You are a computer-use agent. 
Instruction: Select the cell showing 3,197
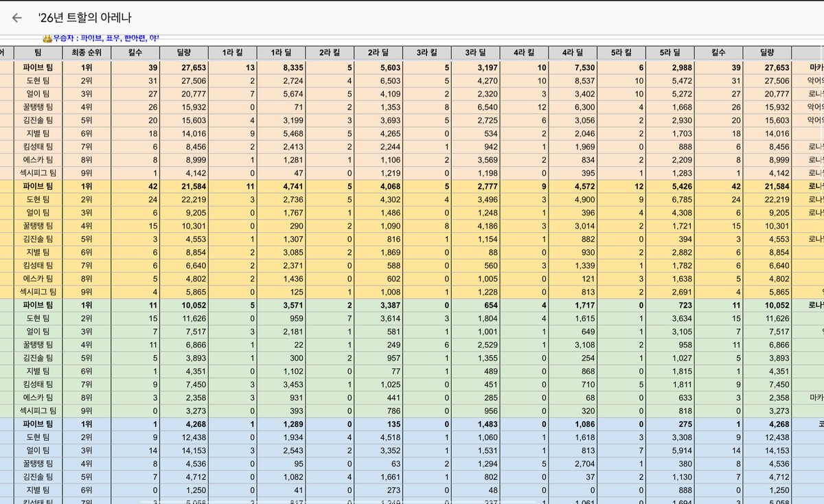point(476,68)
